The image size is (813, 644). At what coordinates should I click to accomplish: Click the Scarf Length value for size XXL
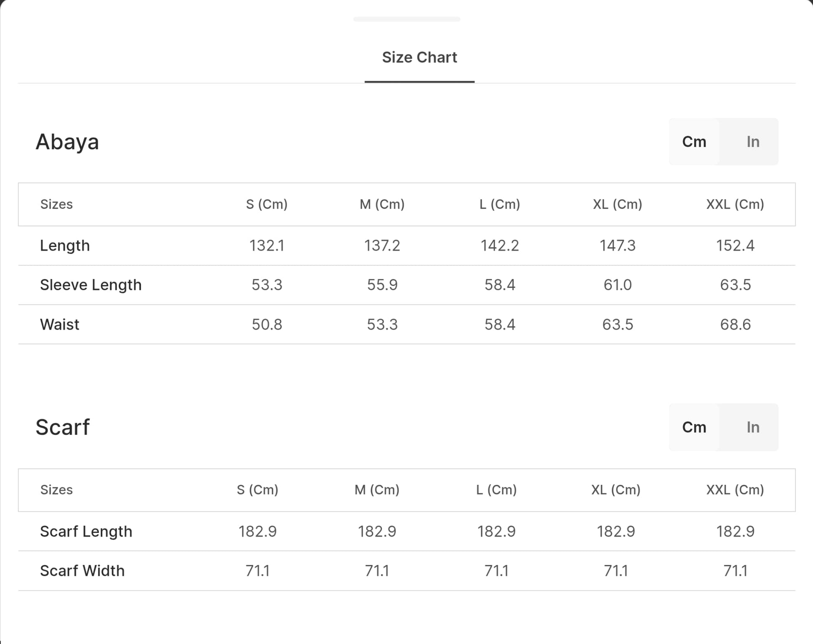735,531
